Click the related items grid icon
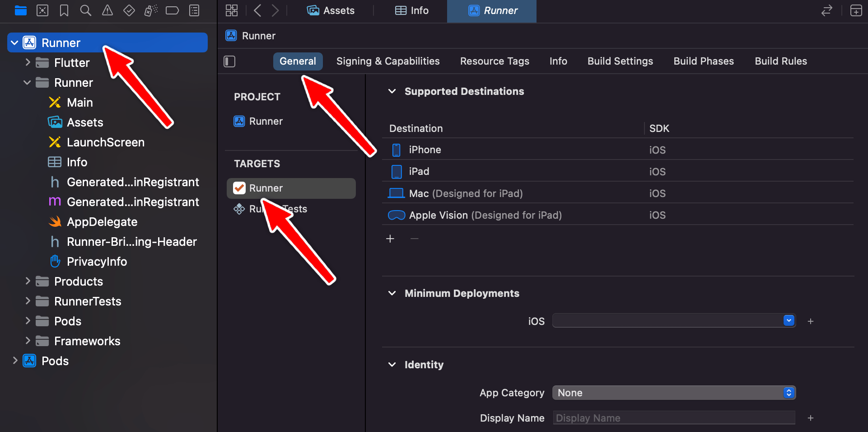868x432 pixels. (x=232, y=10)
